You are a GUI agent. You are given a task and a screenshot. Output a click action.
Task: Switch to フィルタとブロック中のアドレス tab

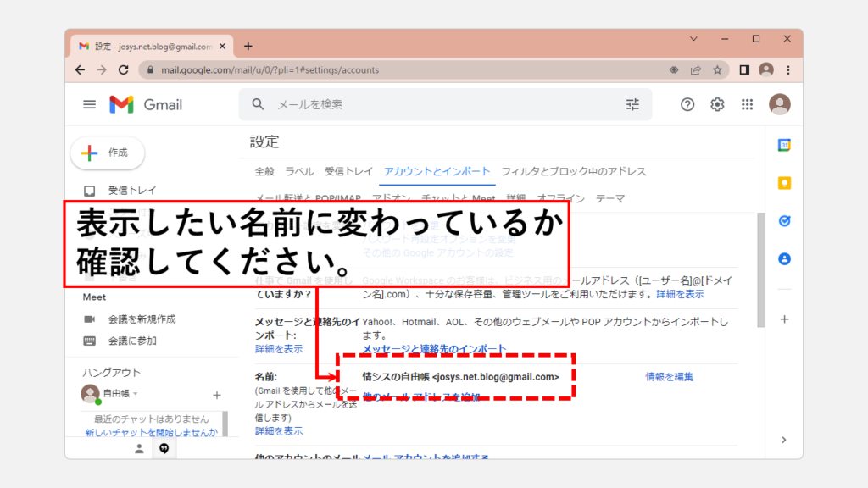point(573,171)
